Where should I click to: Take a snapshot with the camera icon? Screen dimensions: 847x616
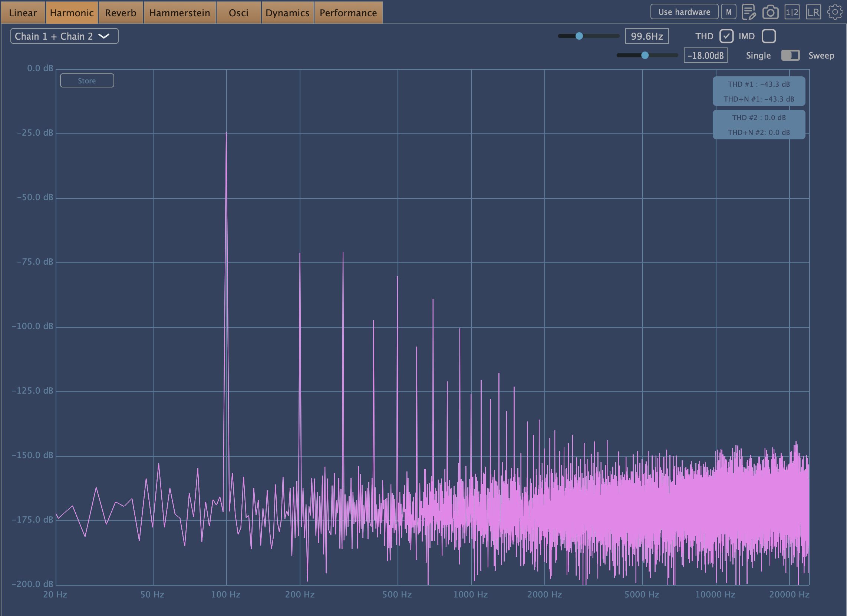tap(771, 12)
